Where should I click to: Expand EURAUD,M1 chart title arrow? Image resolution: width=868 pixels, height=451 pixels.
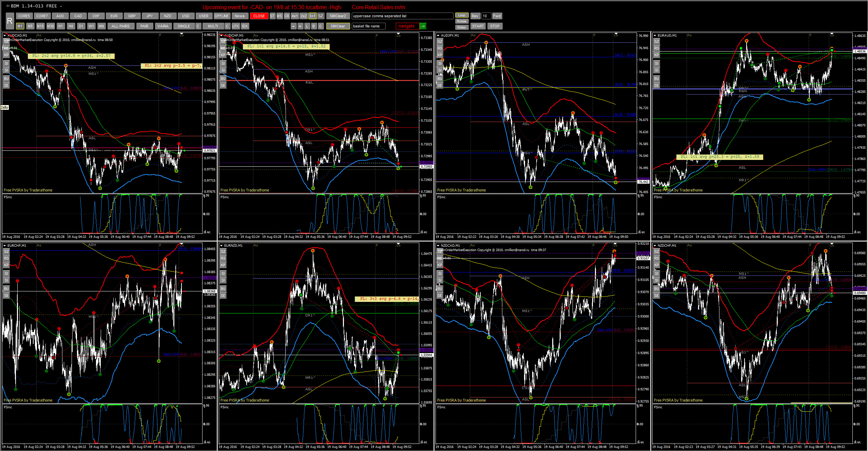point(655,35)
